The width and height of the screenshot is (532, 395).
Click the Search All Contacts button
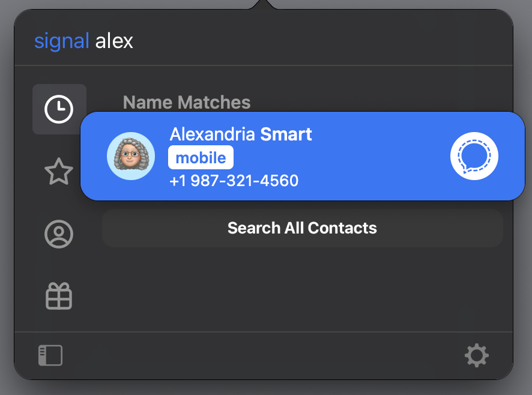pyautogui.click(x=302, y=228)
